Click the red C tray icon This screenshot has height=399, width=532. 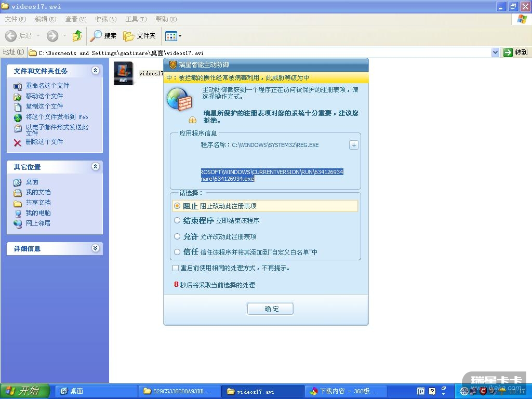pos(483,392)
